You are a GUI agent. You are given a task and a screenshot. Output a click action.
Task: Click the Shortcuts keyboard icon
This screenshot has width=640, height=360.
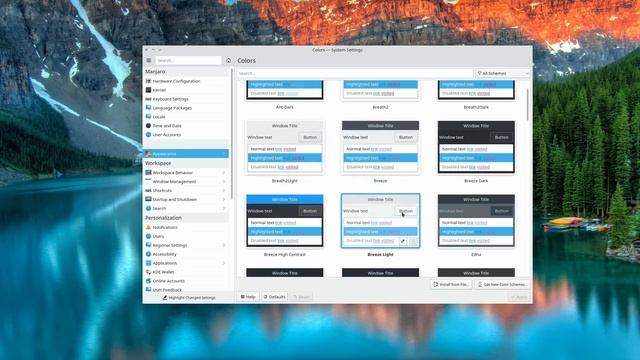148,191
